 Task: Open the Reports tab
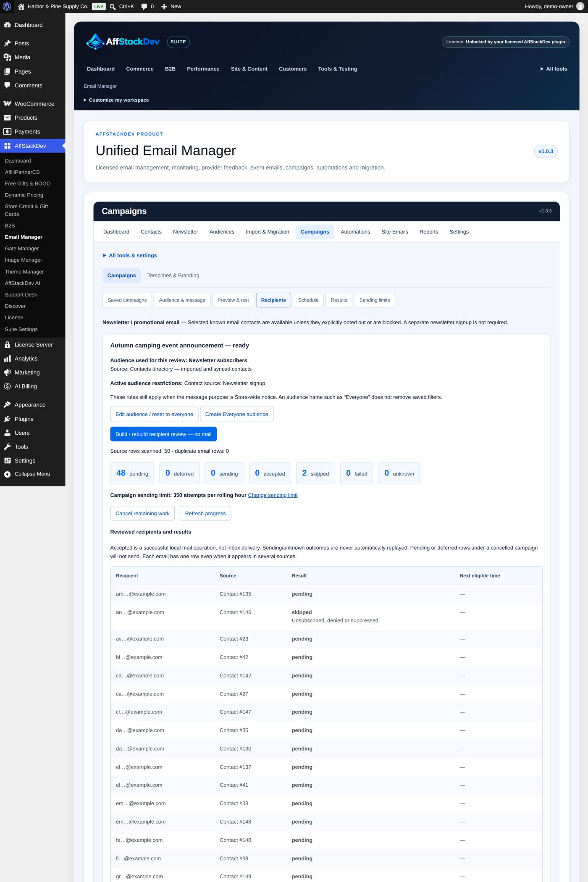pos(429,232)
